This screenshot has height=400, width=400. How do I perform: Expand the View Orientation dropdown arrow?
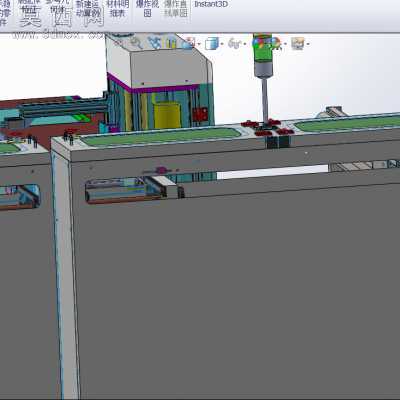[x=199, y=44]
